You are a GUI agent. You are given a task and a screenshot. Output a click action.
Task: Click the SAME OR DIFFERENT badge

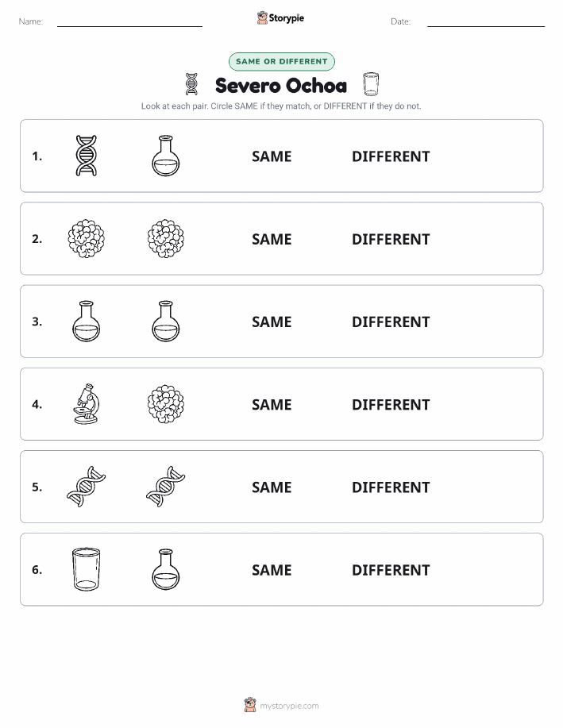coord(281,62)
